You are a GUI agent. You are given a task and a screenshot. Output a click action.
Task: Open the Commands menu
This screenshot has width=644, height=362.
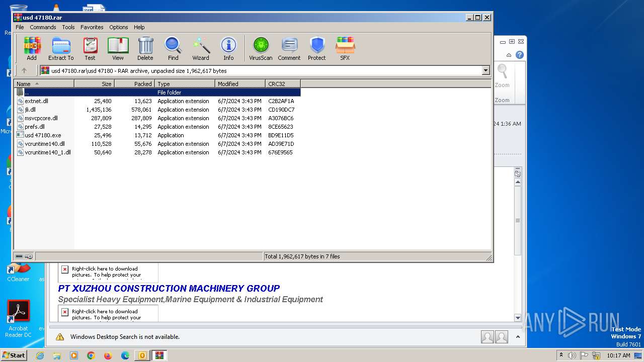[x=43, y=27]
